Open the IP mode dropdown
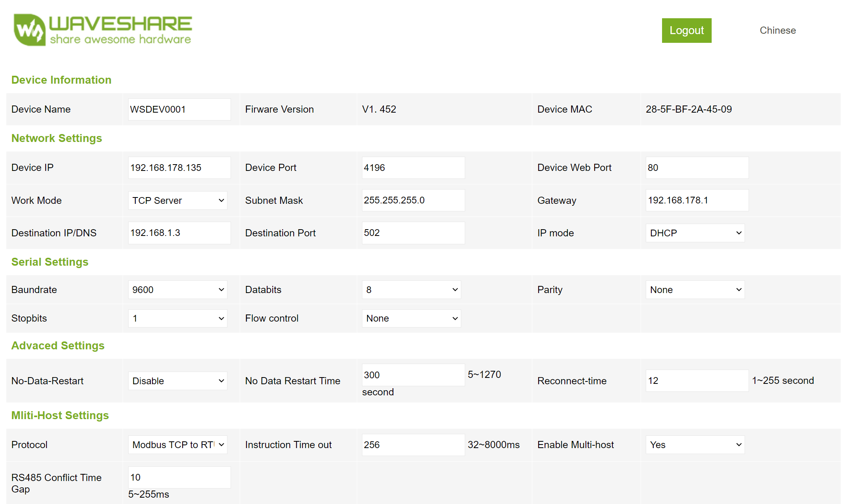This screenshot has width=847, height=504. pyautogui.click(x=695, y=233)
